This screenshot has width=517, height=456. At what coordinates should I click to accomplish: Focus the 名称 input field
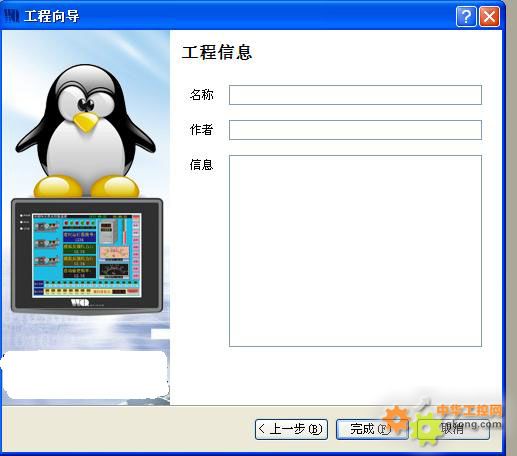coord(355,95)
